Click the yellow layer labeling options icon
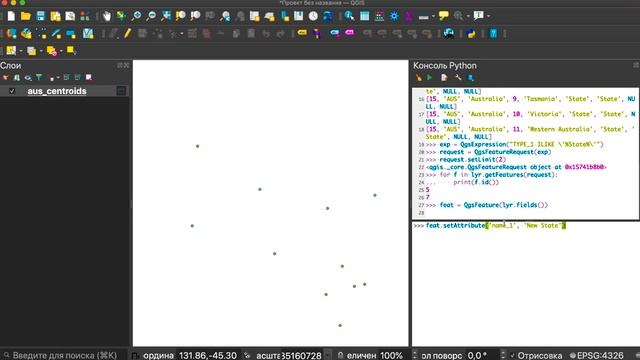The height and width of the screenshot is (360, 640). 302,33
